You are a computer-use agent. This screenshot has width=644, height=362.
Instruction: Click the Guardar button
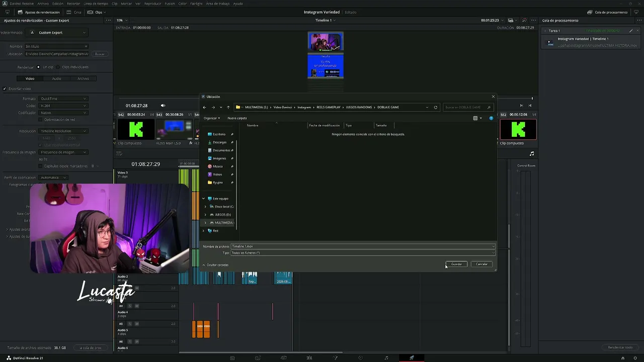456,264
